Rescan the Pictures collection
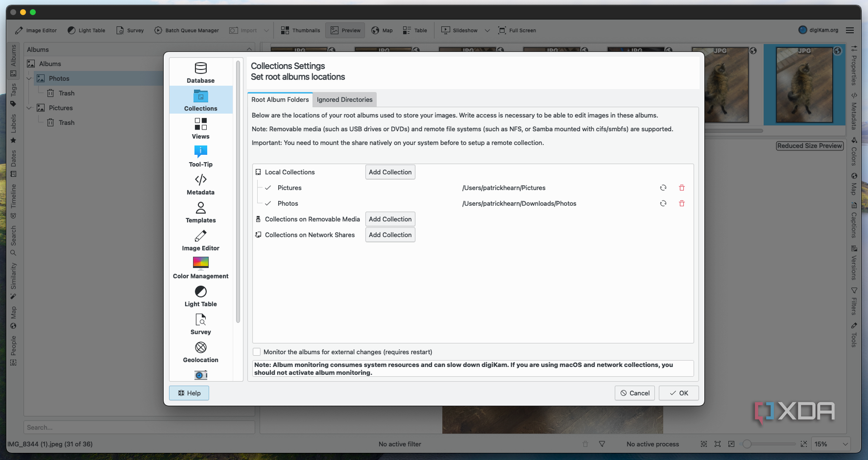Screen dimensions: 868x460 663,188
